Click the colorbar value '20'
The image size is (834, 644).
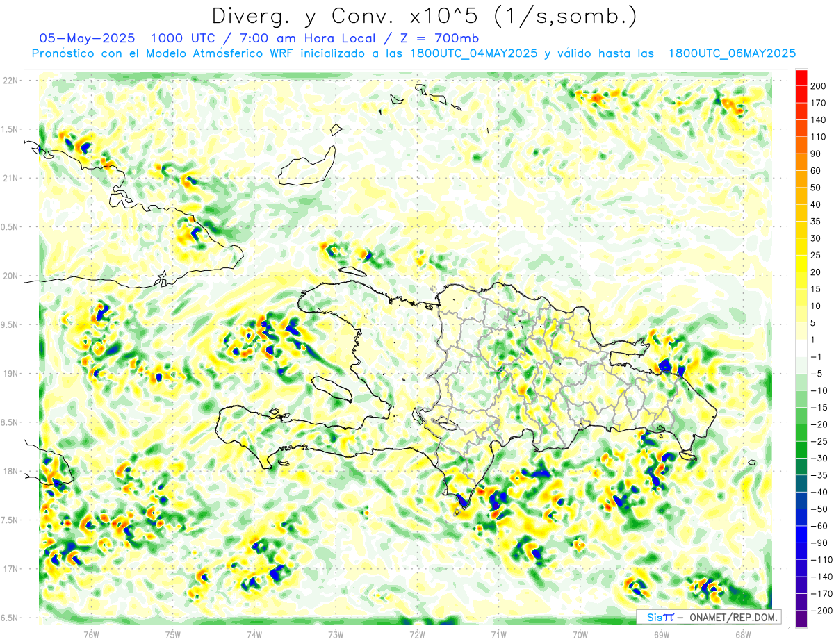point(817,272)
